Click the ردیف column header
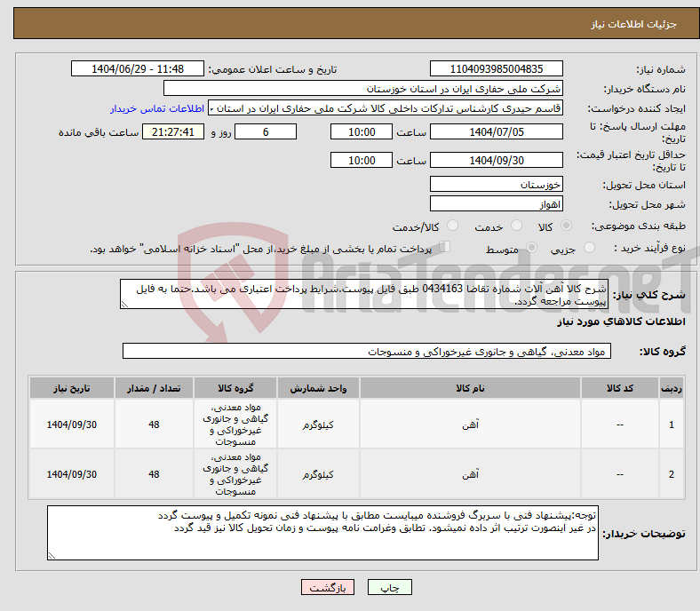This screenshot has height=611, width=700. click(672, 388)
